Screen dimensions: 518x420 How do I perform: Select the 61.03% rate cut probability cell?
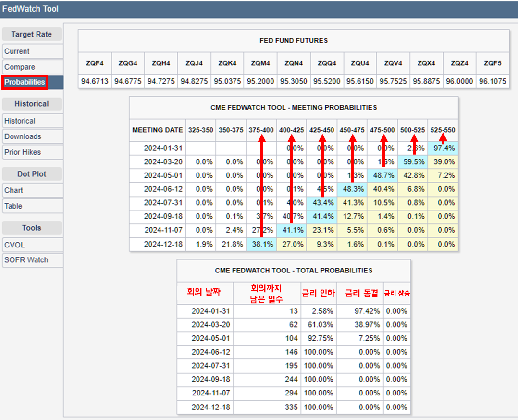coord(318,325)
